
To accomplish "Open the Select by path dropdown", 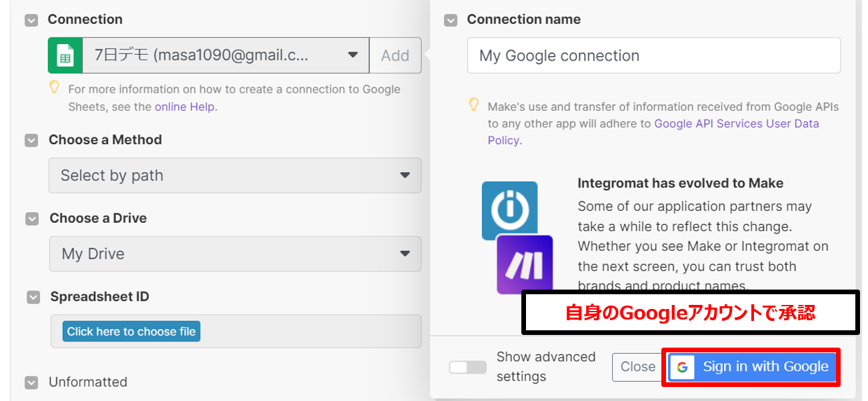I will point(235,175).
